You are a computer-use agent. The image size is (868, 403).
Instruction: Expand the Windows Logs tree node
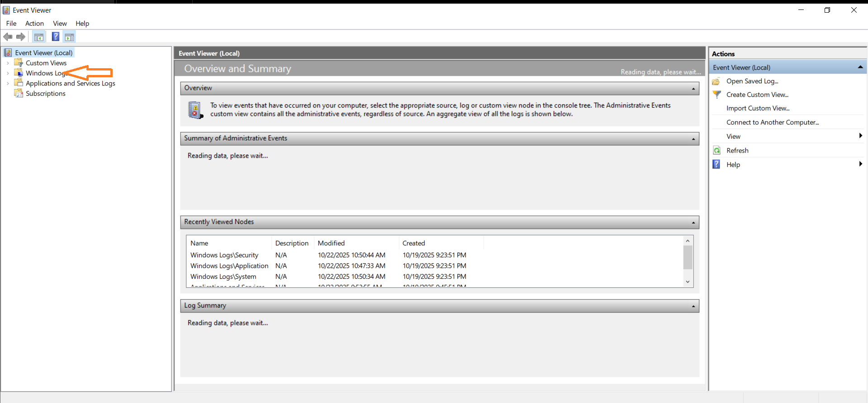click(x=8, y=73)
